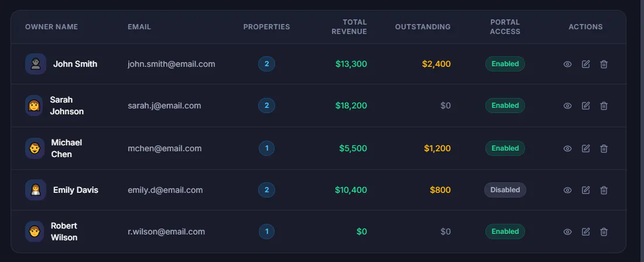Screen dimensions: 644x262
Task: Toggle Robert Wilson's Enabled portal access
Action: coord(505,232)
